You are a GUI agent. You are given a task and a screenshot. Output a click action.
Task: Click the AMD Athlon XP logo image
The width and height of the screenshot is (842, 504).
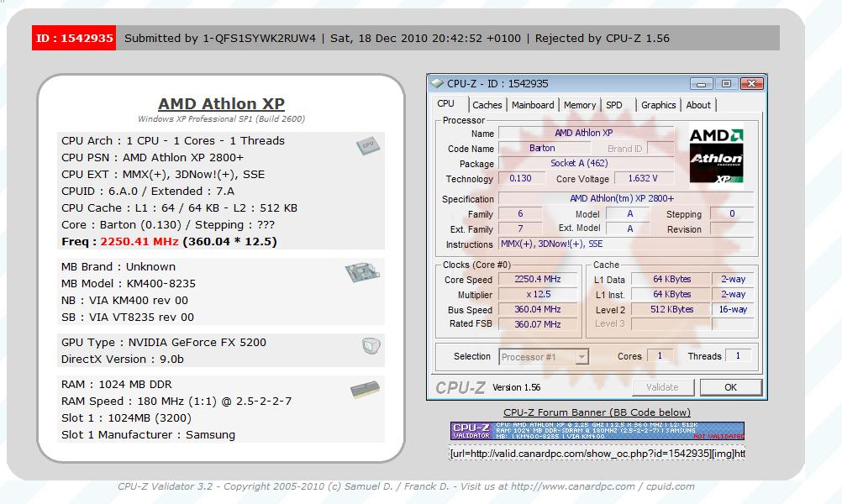pos(716,156)
